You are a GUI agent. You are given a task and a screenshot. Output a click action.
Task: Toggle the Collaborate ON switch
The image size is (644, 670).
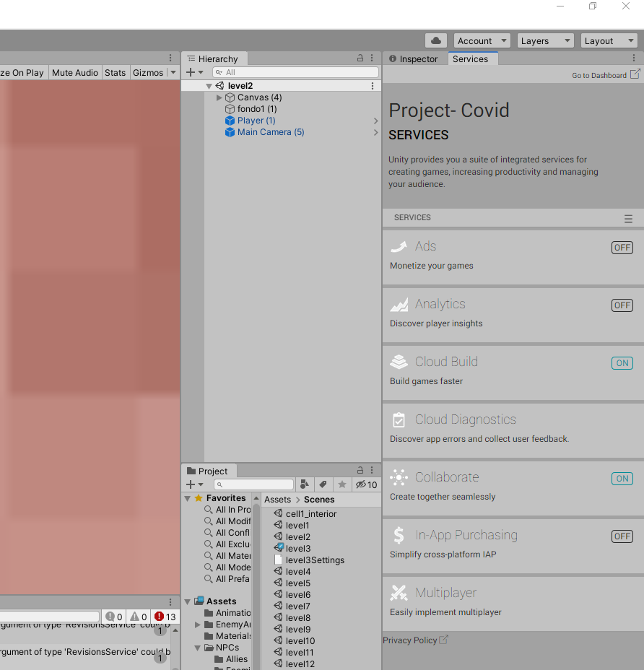point(622,478)
